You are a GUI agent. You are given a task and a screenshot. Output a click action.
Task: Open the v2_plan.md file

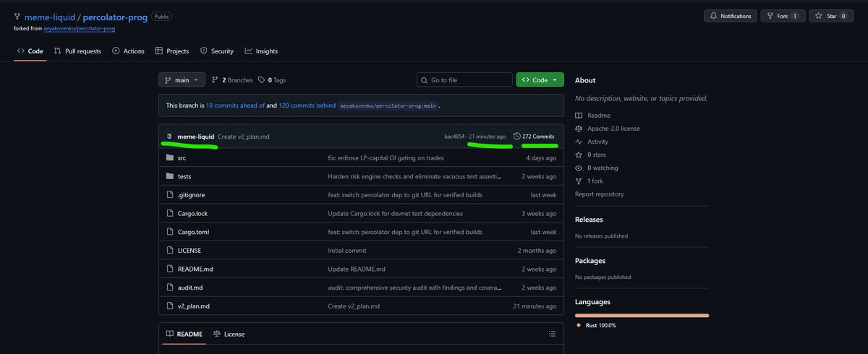click(193, 306)
